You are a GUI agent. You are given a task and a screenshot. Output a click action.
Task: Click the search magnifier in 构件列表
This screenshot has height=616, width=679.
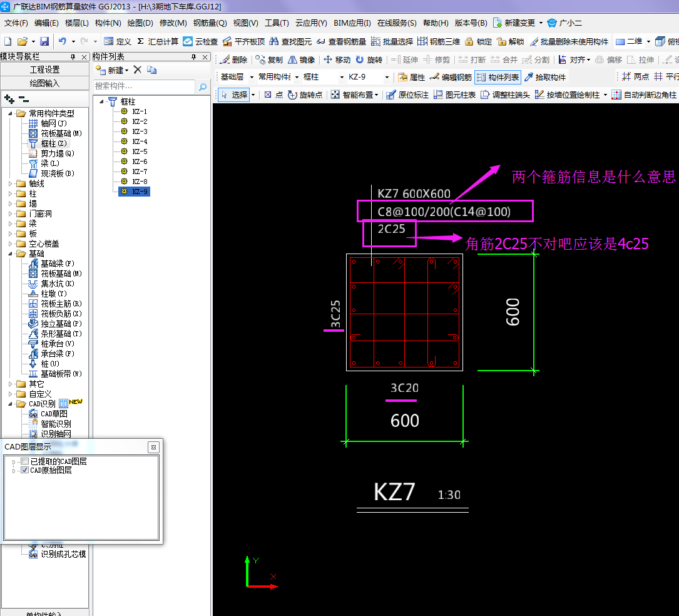pos(202,86)
